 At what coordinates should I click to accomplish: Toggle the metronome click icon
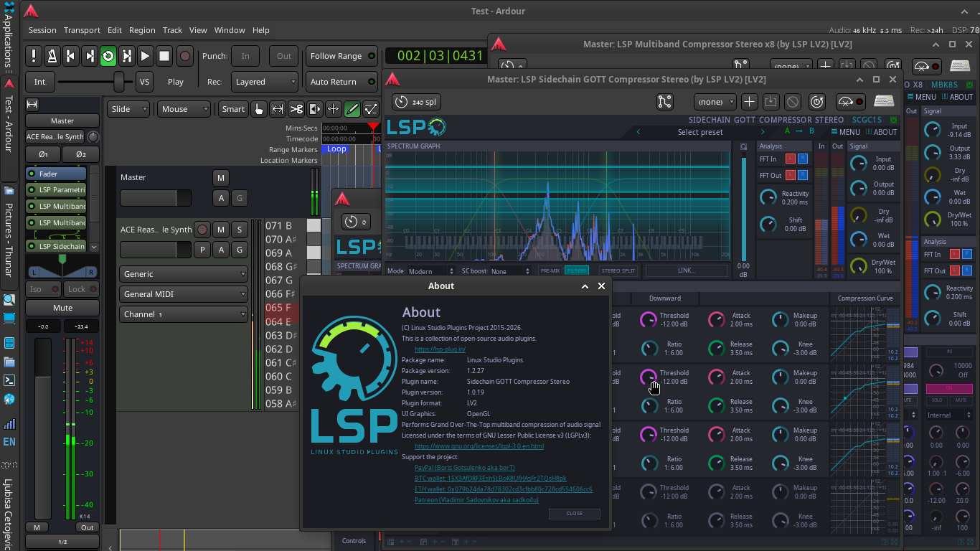[52, 56]
